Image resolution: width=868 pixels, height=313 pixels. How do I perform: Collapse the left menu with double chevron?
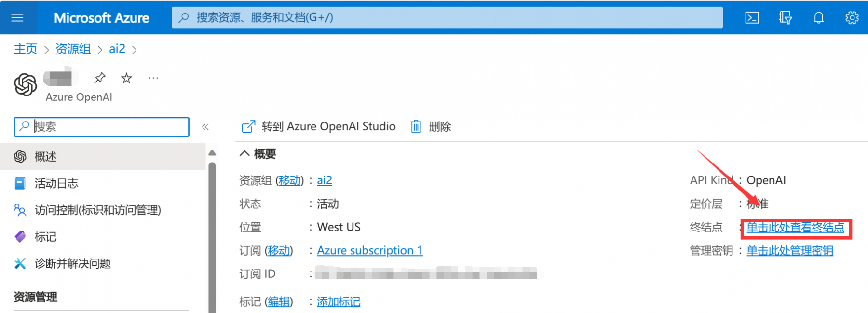click(x=205, y=127)
